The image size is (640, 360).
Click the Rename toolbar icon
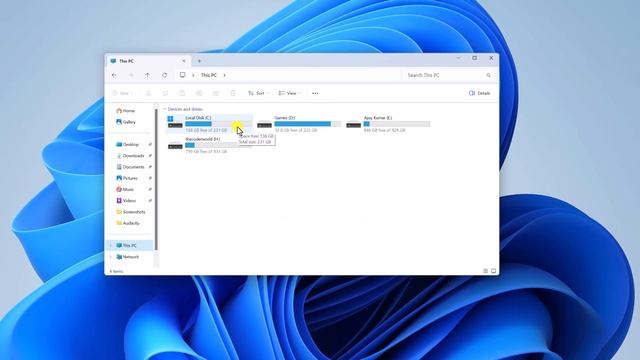(x=199, y=93)
